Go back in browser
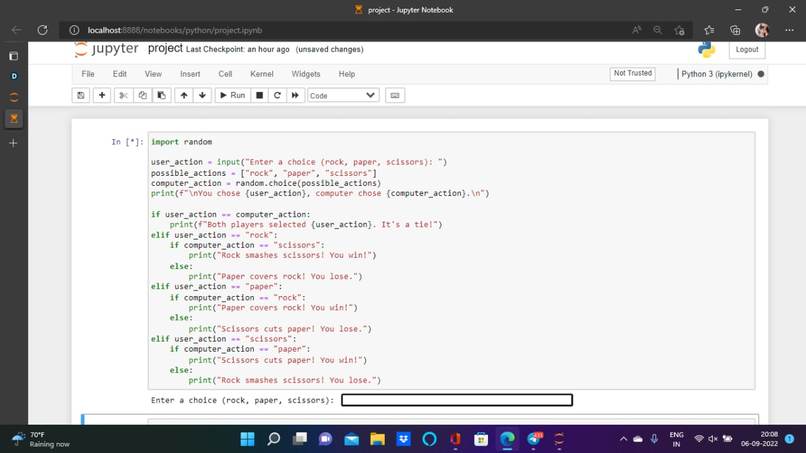806x453 pixels. coord(16,30)
